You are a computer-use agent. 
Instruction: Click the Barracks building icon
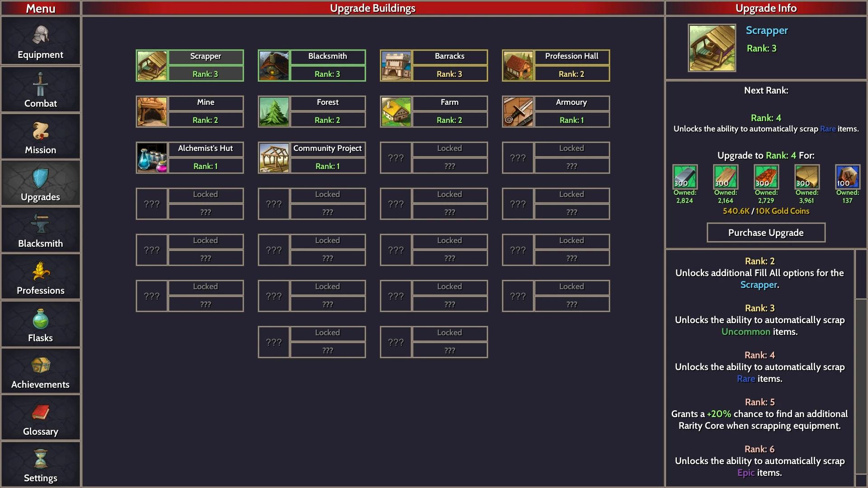395,65
